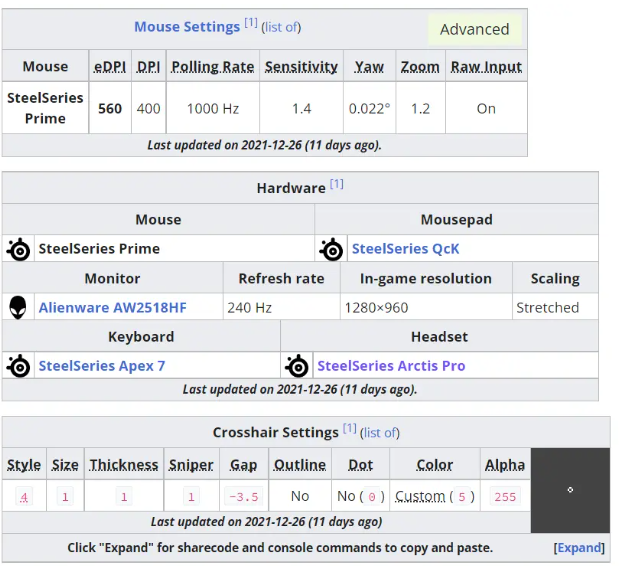
Task: Click the Outline value No
Action: (300, 496)
